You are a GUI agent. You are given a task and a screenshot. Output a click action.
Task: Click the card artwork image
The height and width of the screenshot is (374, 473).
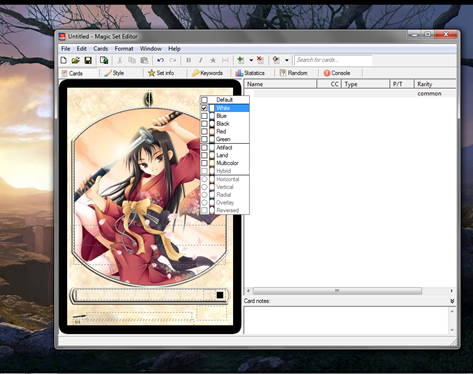[149, 197]
